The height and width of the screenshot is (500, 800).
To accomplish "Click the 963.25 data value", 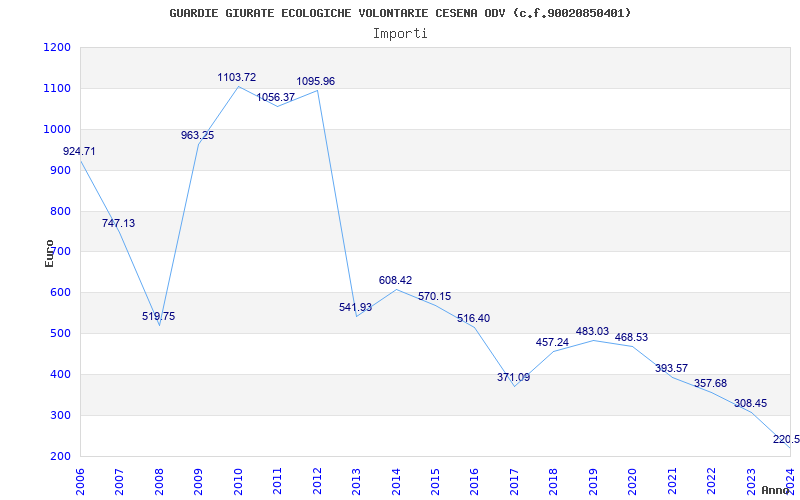I will tap(197, 136).
